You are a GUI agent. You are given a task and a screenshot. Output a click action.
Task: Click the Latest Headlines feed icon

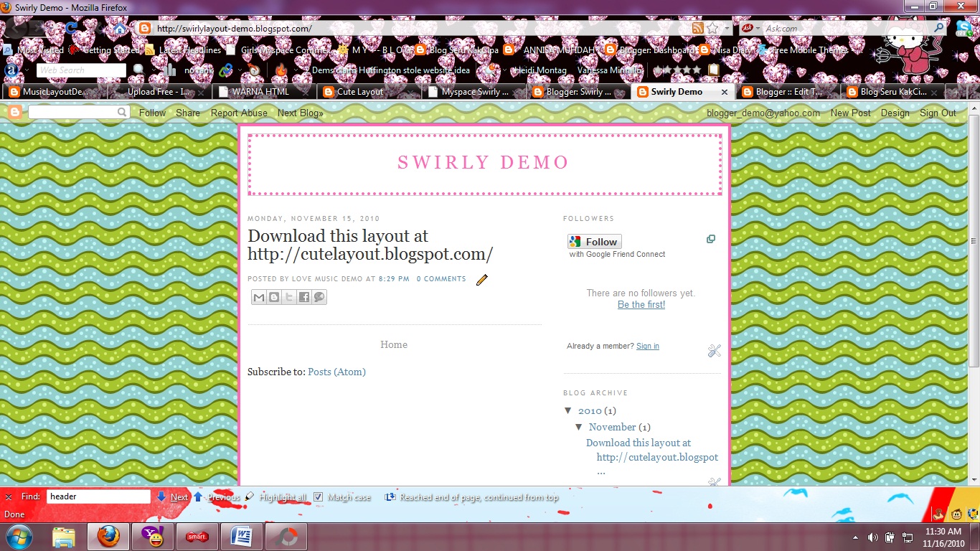[x=149, y=50]
